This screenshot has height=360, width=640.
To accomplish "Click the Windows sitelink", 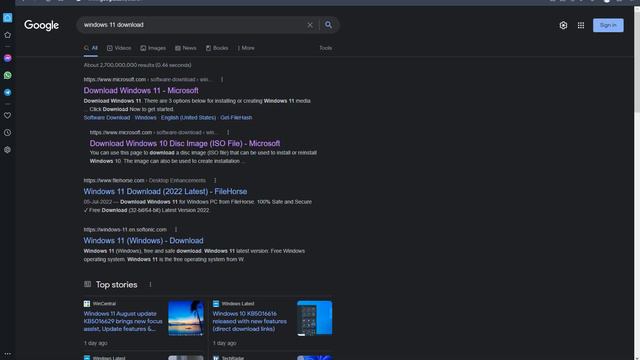I will tap(145, 118).
